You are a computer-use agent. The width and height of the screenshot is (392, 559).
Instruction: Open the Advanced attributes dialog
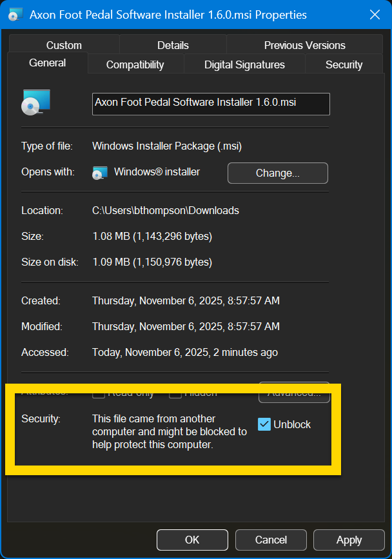pos(294,392)
